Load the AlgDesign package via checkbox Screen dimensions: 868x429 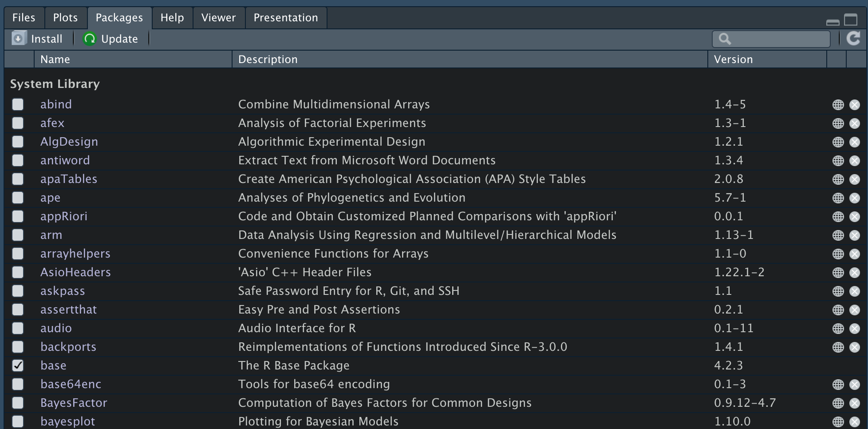click(x=18, y=142)
